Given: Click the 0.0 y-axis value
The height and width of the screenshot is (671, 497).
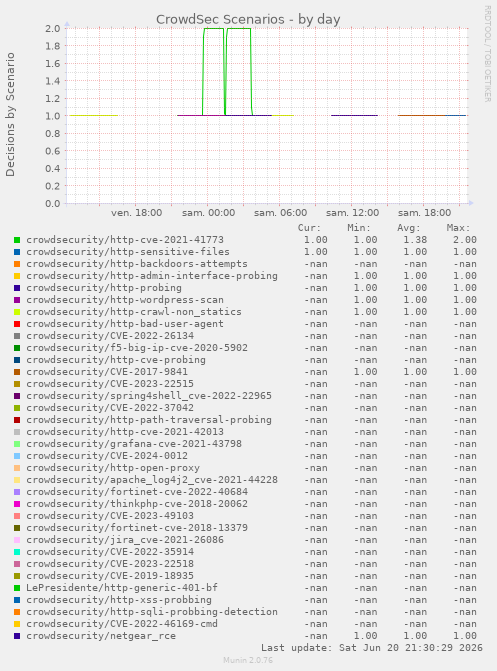Looking at the screenshot, I should (x=53, y=204).
